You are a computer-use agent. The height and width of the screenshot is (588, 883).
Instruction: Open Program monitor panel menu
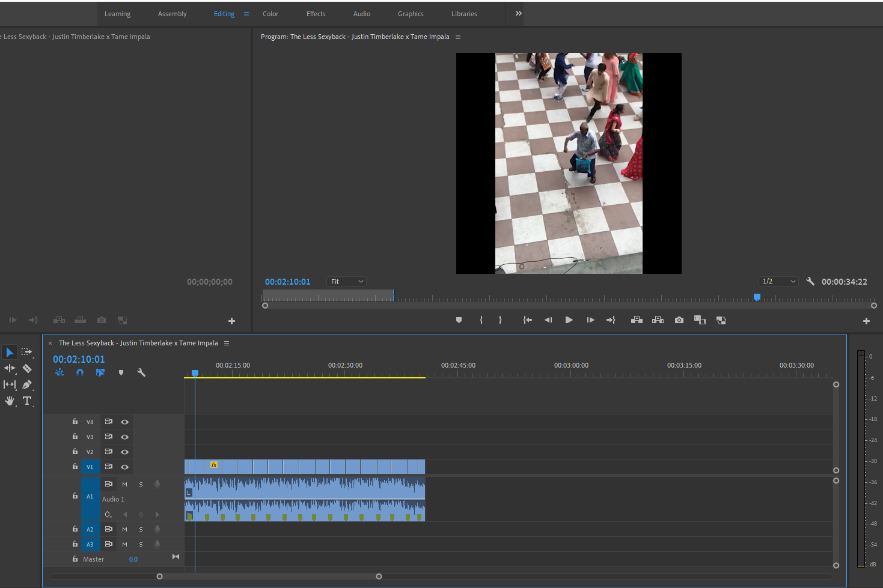(x=458, y=37)
